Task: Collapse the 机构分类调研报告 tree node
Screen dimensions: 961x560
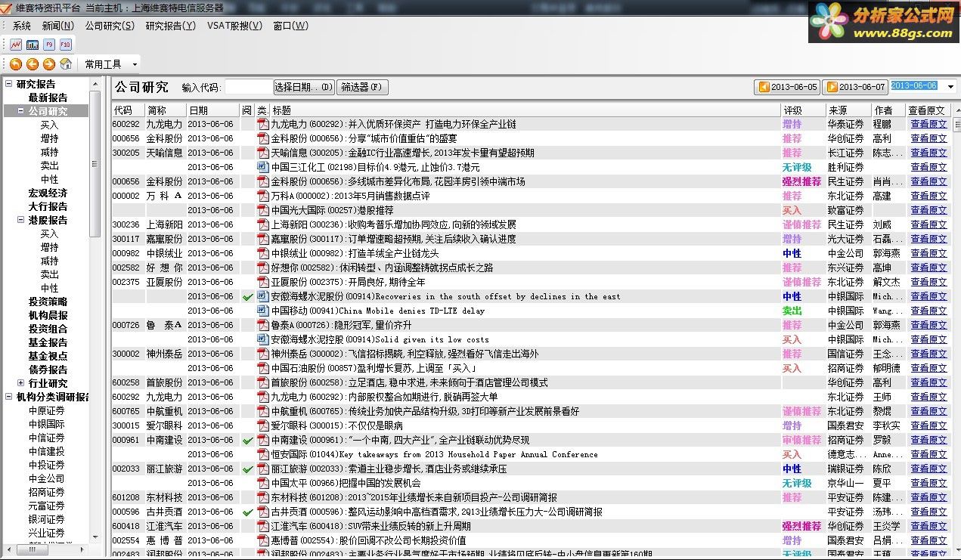Action: 9,397
